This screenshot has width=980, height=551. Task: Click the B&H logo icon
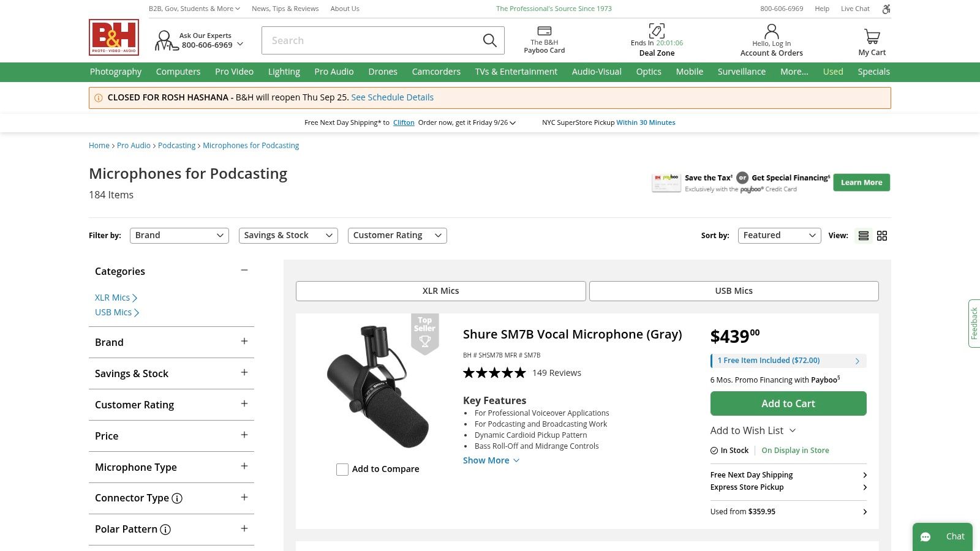point(114,37)
